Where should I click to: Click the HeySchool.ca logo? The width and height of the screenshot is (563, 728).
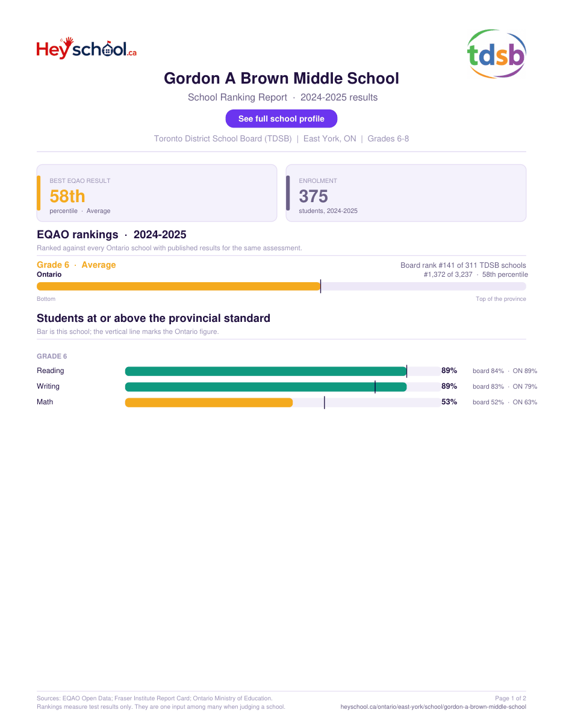87,48
